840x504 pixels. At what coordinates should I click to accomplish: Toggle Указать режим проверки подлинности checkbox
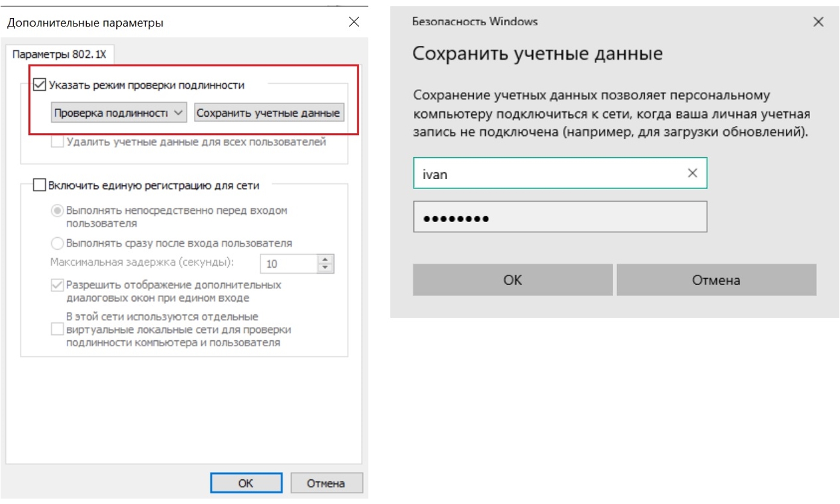(x=40, y=85)
